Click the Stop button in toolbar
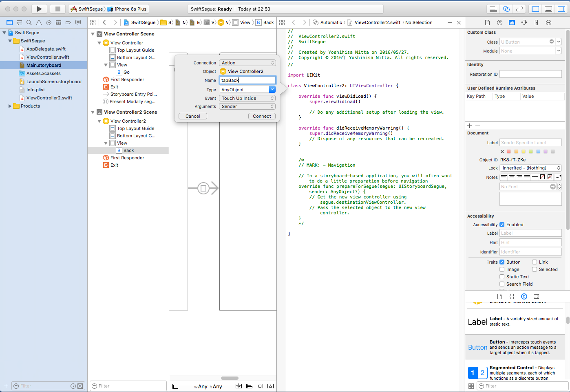Viewport: 570px width, 392px height. coord(57,9)
